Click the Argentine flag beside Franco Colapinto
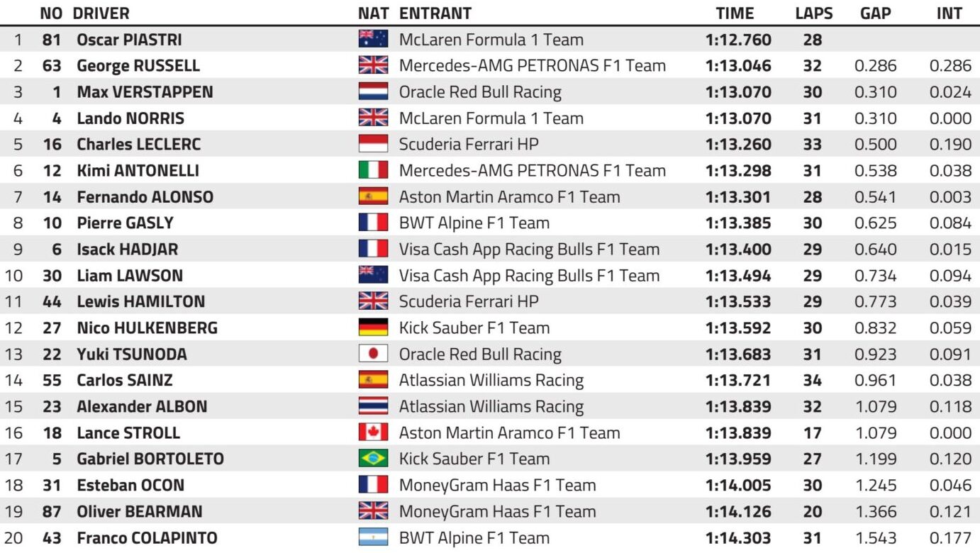This screenshot has width=980, height=553. (x=373, y=537)
